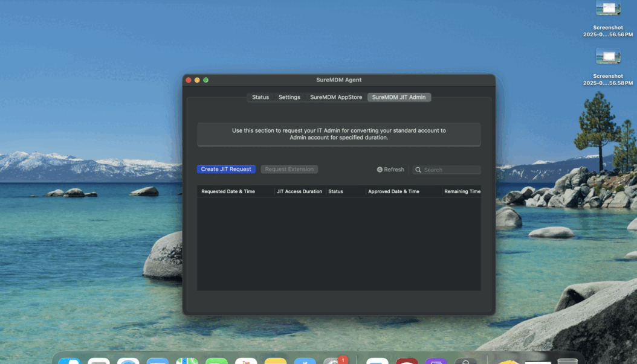Open the Calendar app showing Tue in the Dock
637x364 pixels.
(x=246, y=362)
